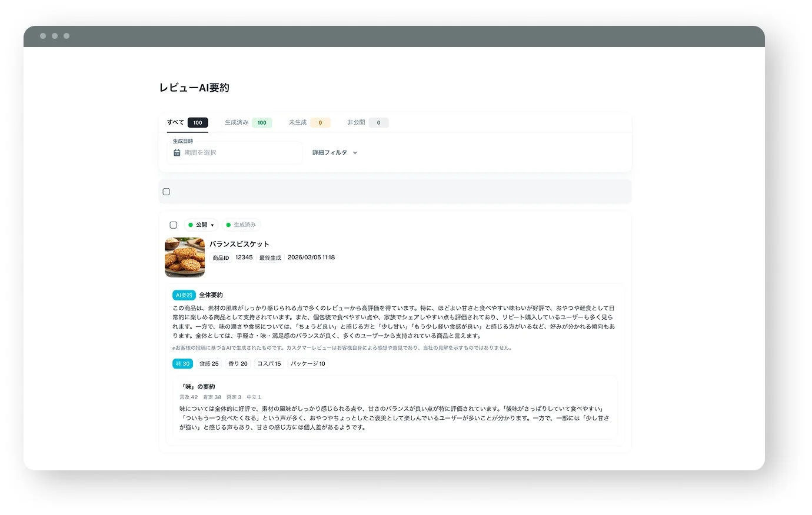Toggle the select-all checkbox above the list
Image resolution: width=812 pixels, height=515 pixels.
pos(167,191)
